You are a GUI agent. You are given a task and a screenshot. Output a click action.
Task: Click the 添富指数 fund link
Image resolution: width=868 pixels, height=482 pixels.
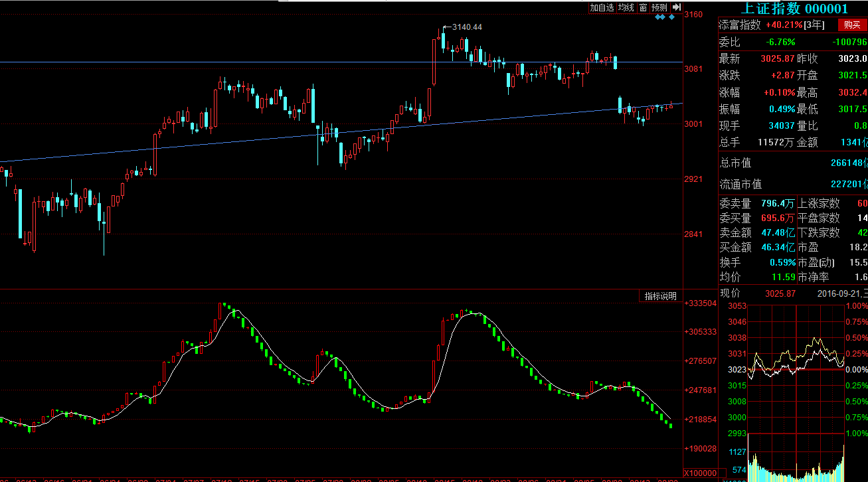[x=740, y=25]
